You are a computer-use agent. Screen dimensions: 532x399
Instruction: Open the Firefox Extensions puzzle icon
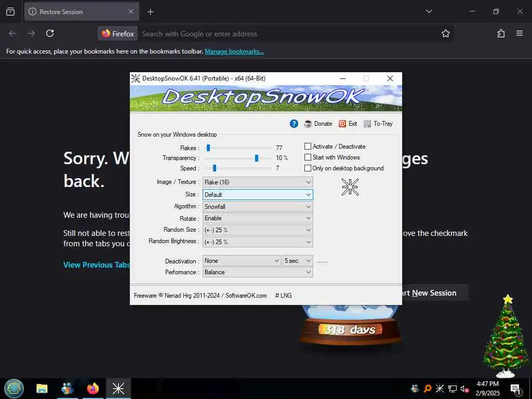pyautogui.click(x=501, y=33)
